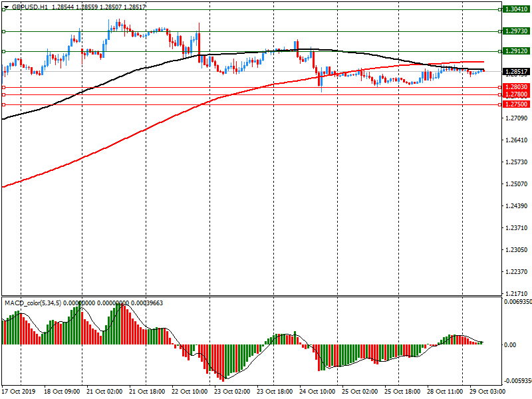532x399 pixels.
Task: Click the 0.00 level on MACD scale
Action: [510, 344]
